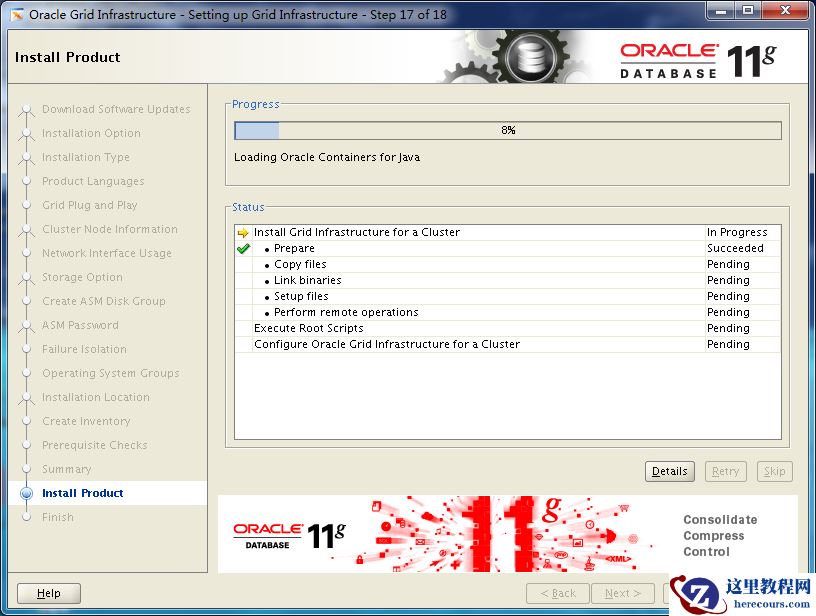
Task: Select the Installation Location step
Action: point(96,397)
